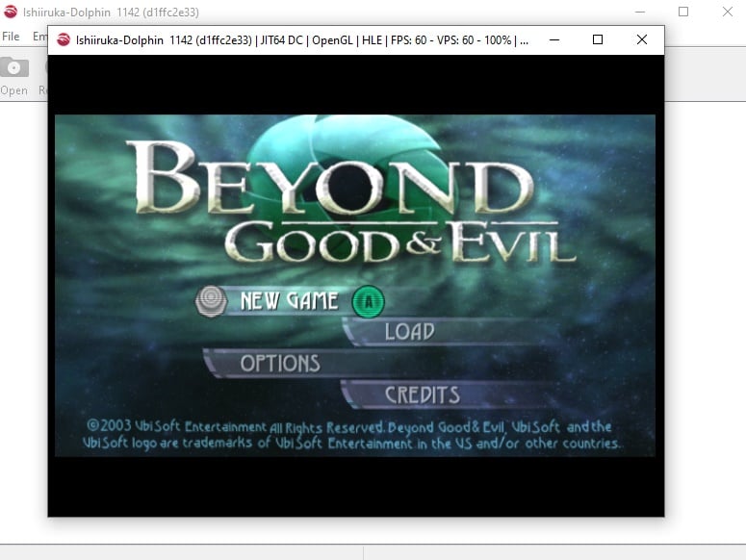Select CREDITS in the game menu
Image resolution: width=746 pixels, height=560 pixels.
click(x=422, y=395)
